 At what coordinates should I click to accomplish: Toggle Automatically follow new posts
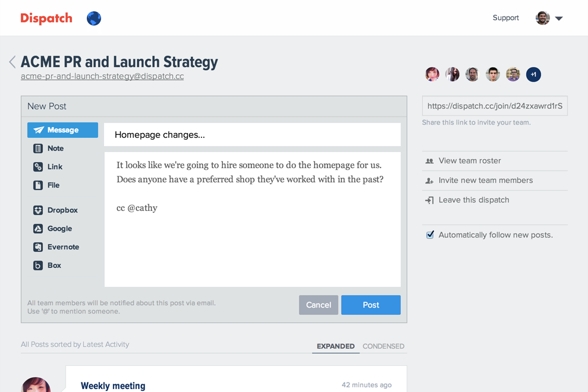[x=429, y=234]
